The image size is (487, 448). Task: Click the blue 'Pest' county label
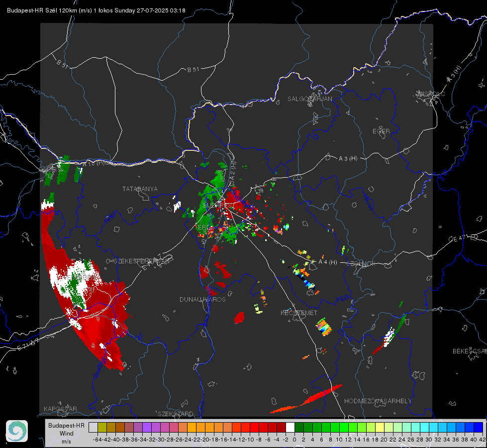click(342, 300)
